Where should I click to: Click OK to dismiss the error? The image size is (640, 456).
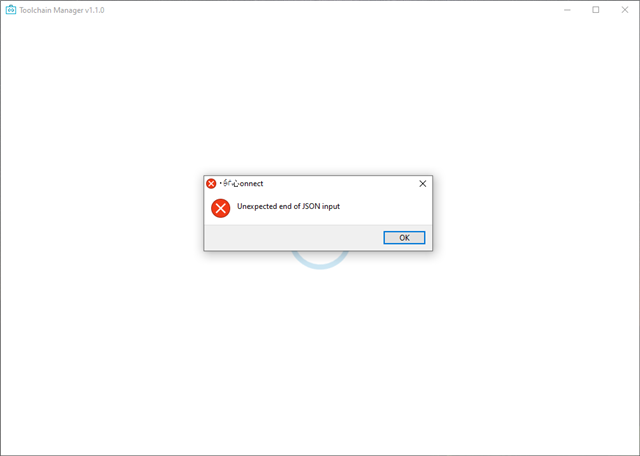[x=404, y=238]
